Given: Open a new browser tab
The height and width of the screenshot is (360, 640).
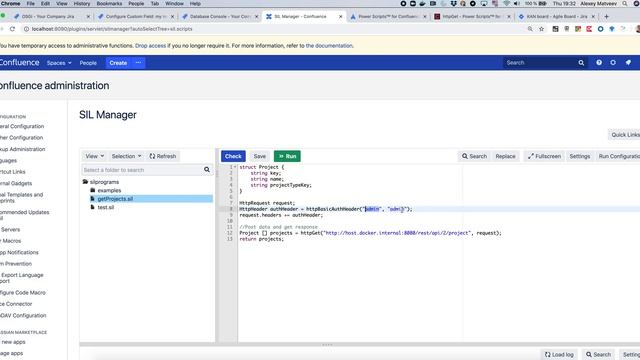Looking at the screenshot, I should [607, 16].
